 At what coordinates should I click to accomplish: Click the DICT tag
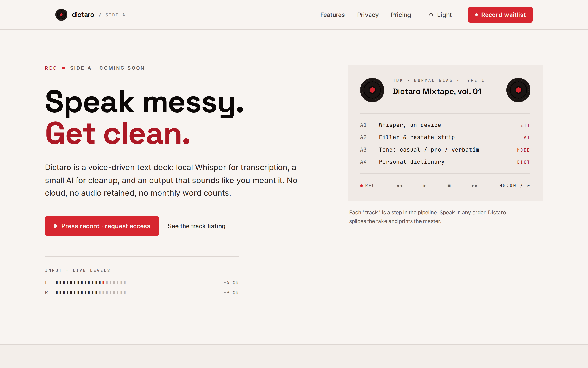click(523, 162)
